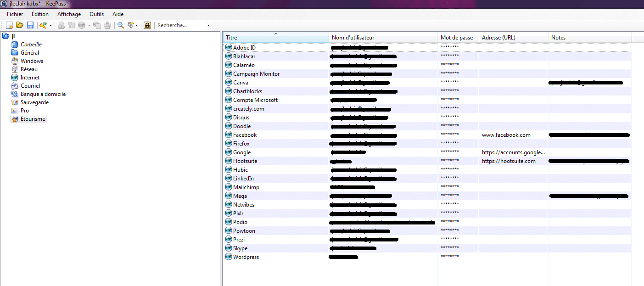Image resolution: width=644 pixels, height=286 pixels.
Task: Select the root group jl
Action: coord(13,36)
